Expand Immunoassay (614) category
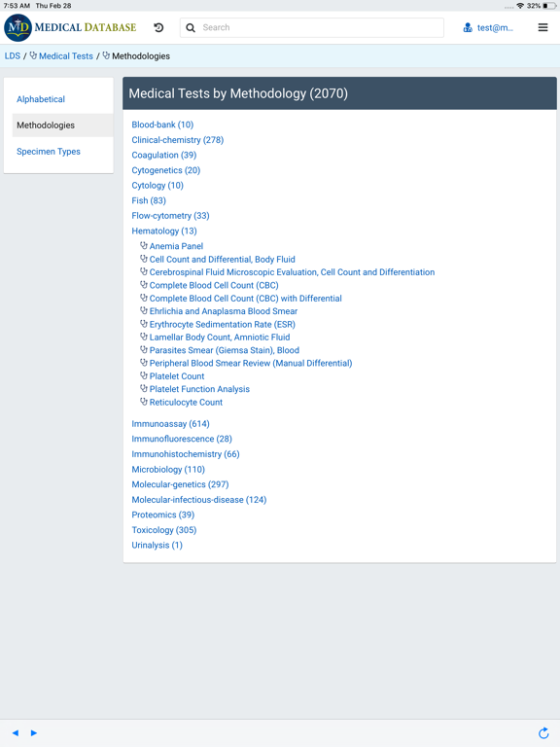 click(x=170, y=423)
